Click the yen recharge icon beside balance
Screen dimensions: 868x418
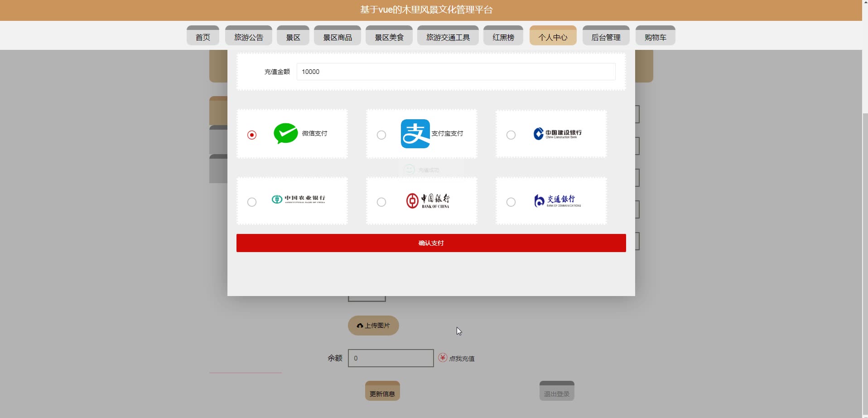(443, 358)
